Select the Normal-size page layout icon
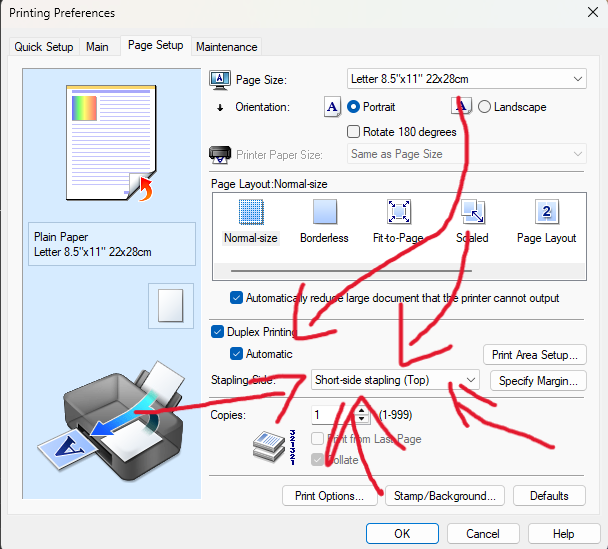The image size is (608, 549). [250, 212]
